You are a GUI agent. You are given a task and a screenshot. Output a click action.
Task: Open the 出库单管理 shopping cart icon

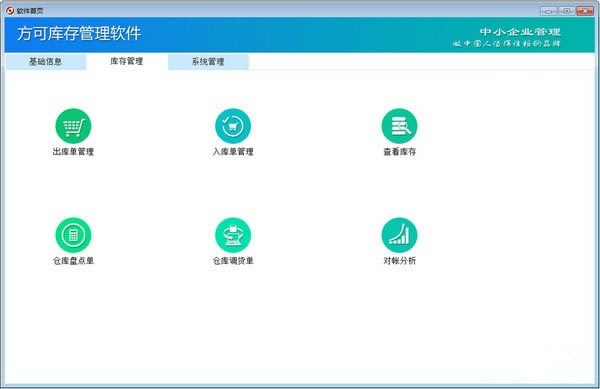(73, 126)
